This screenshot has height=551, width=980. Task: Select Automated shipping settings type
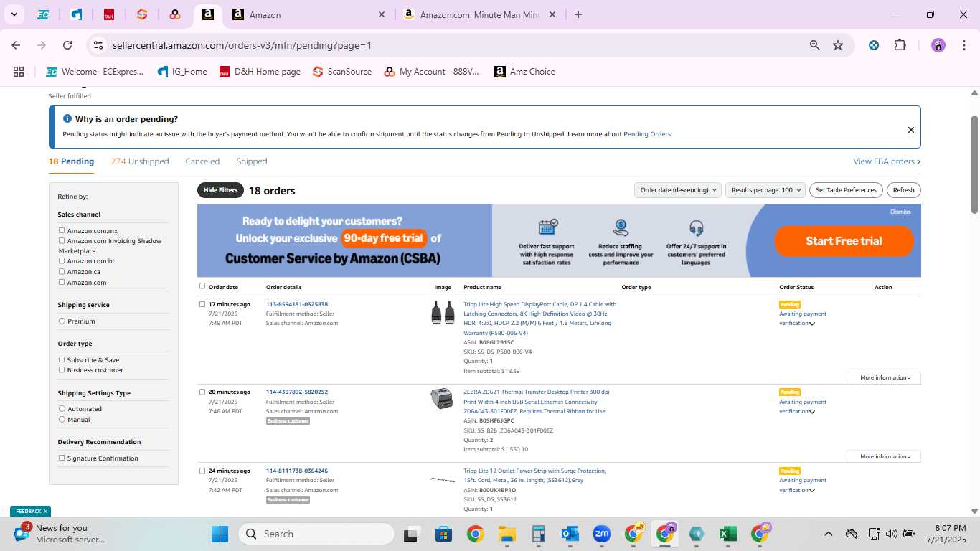point(62,408)
